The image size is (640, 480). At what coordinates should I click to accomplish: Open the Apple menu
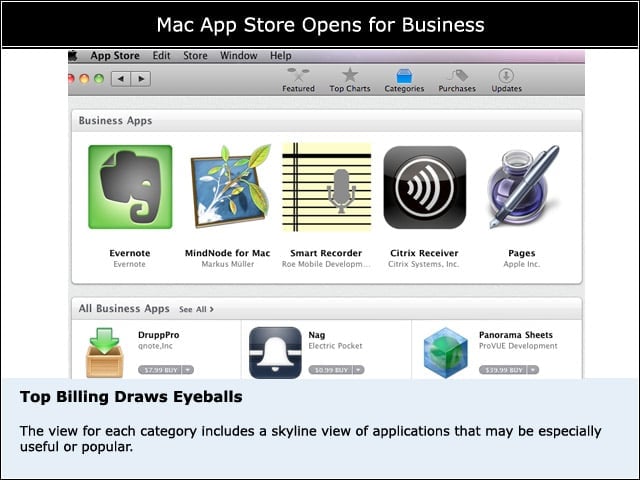pos(73,56)
